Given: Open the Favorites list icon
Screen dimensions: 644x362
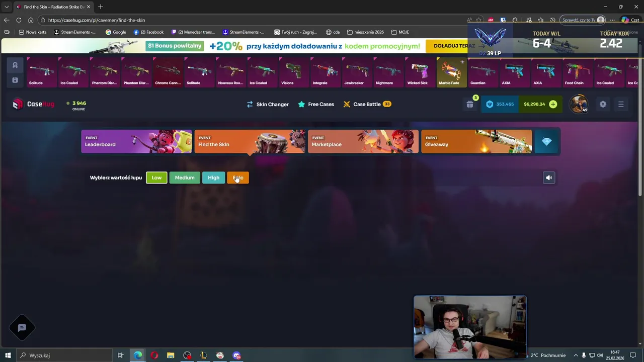Looking at the screenshot, I should click(x=540, y=20).
